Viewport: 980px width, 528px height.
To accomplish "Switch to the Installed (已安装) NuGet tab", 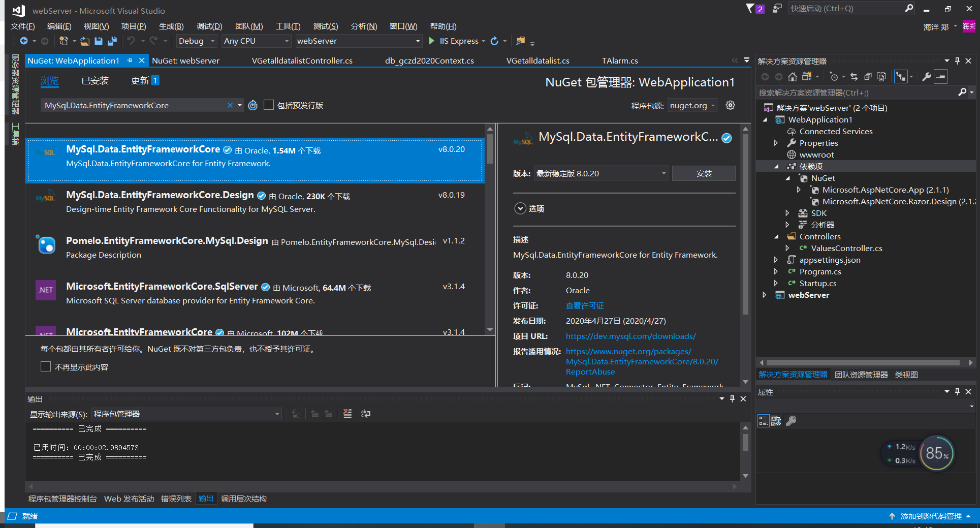I will (x=95, y=81).
